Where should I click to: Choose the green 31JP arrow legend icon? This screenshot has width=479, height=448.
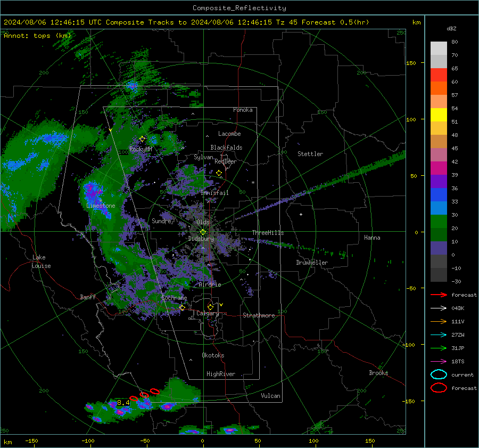point(439,348)
